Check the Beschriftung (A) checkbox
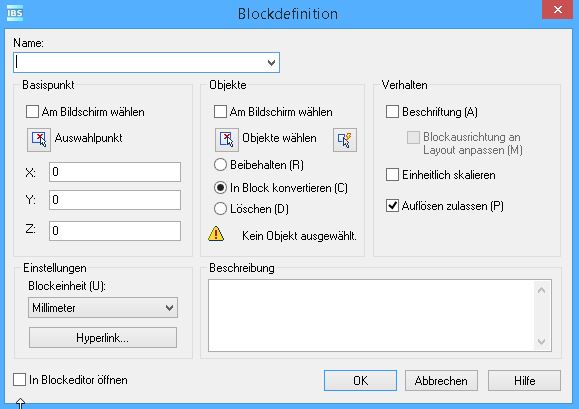The height and width of the screenshot is (409, 579). tap(392, 111)
